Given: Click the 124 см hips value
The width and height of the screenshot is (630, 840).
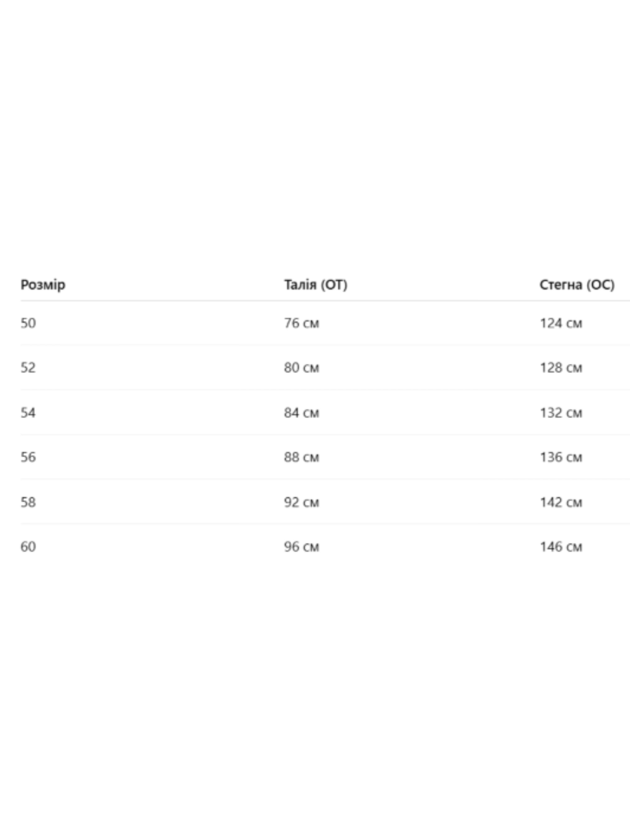Looking at the screenshot, I should pos(561,323).
